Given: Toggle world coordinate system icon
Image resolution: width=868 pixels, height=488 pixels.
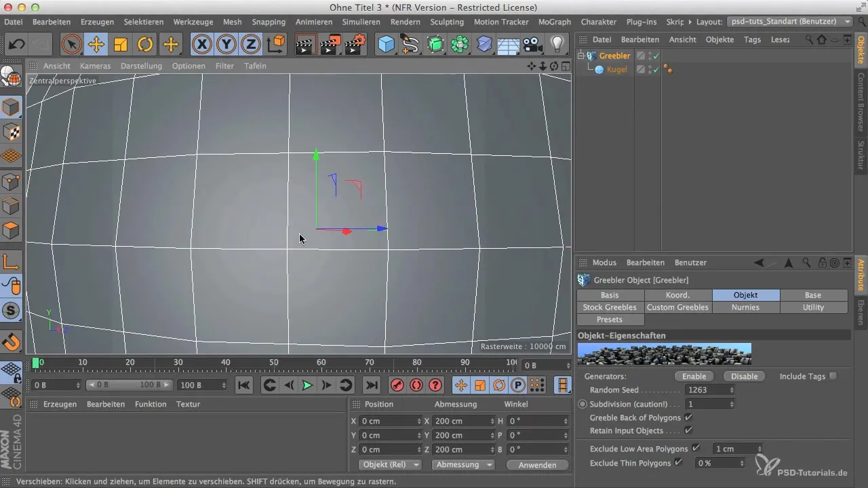Looking at the screenshot, I should [x=276, y=45].
